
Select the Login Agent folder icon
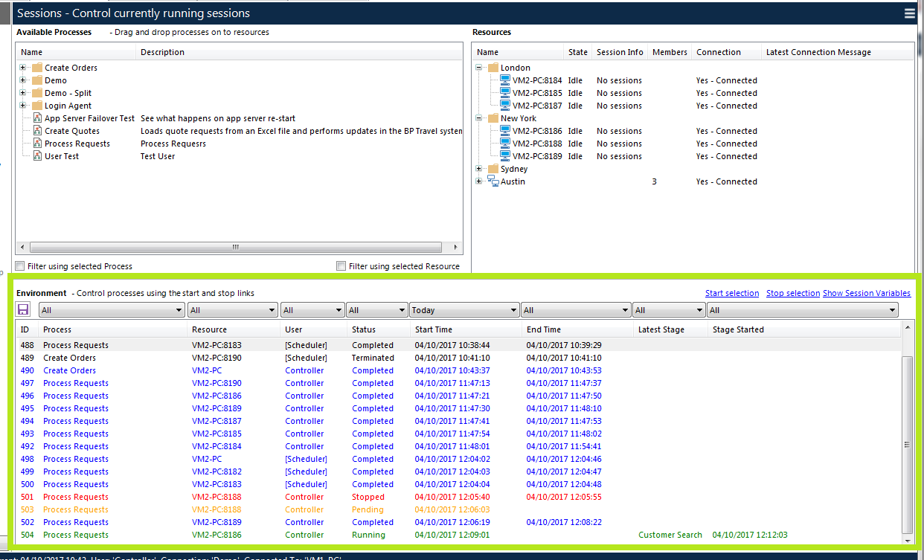[x=37, y=106]
